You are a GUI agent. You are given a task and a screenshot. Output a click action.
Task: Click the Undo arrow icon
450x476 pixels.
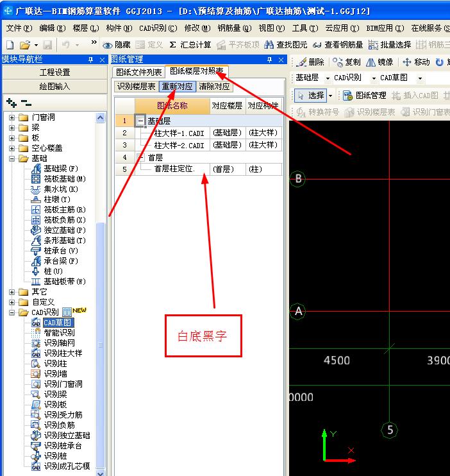[x=65, y=45]
